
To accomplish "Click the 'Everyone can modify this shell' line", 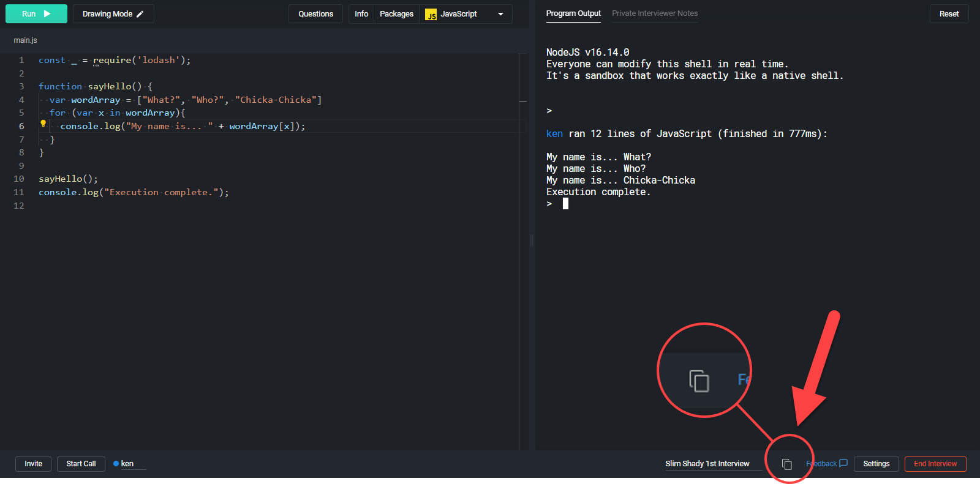I will 668,64.
